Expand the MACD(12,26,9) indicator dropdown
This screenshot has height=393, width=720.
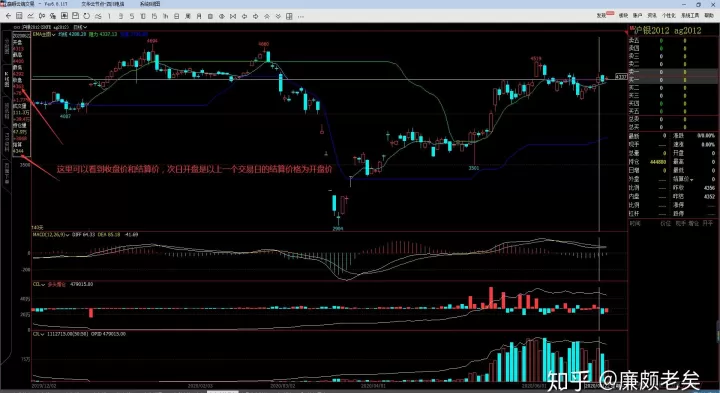[51, 235]
